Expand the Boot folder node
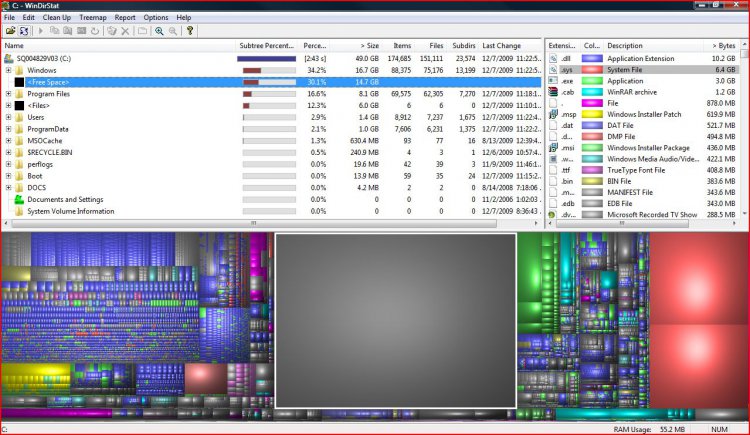The height and width of the screenshot is (435, 750). 8,176
